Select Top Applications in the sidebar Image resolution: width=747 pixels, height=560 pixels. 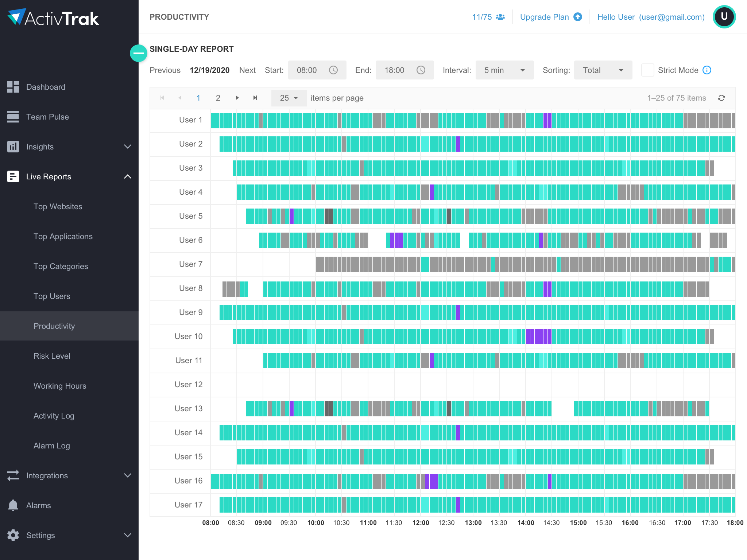63,236
